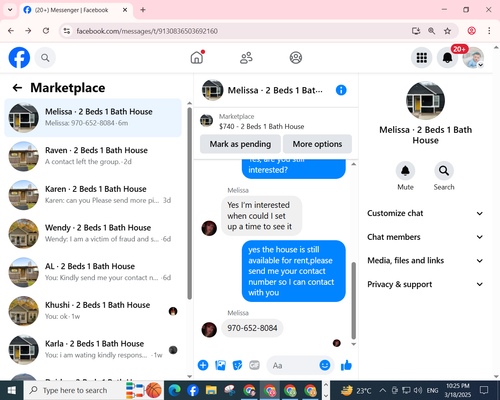Click the address bar URL
The image size is (500, 400).
coord(147,31)
